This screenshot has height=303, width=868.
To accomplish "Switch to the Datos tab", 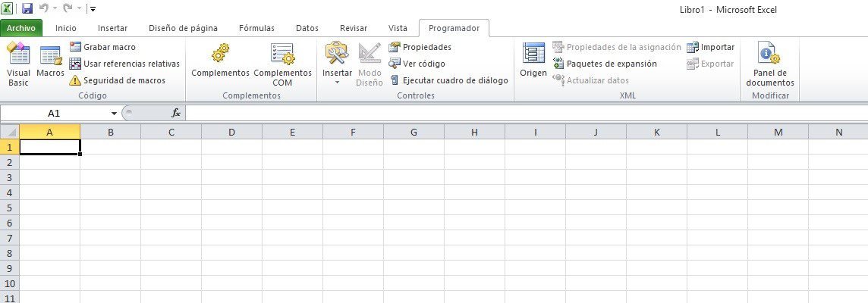I will (307, 28).
